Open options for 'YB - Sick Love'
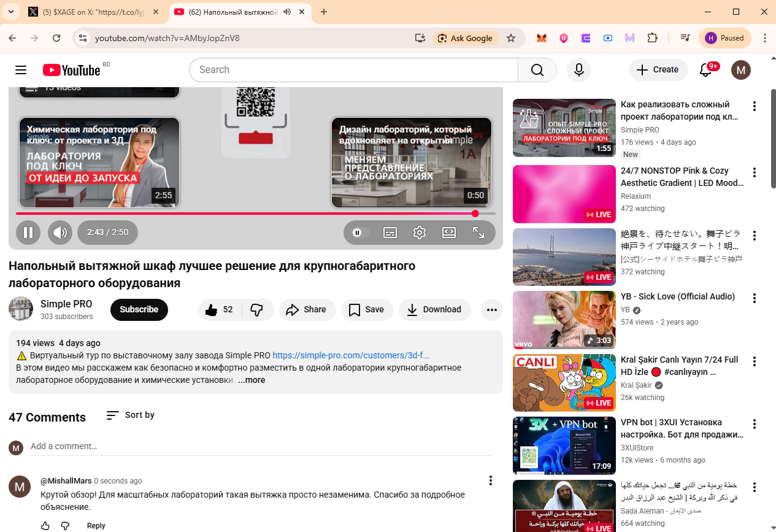This screenshot has height=532, width=776. point(755,298)
